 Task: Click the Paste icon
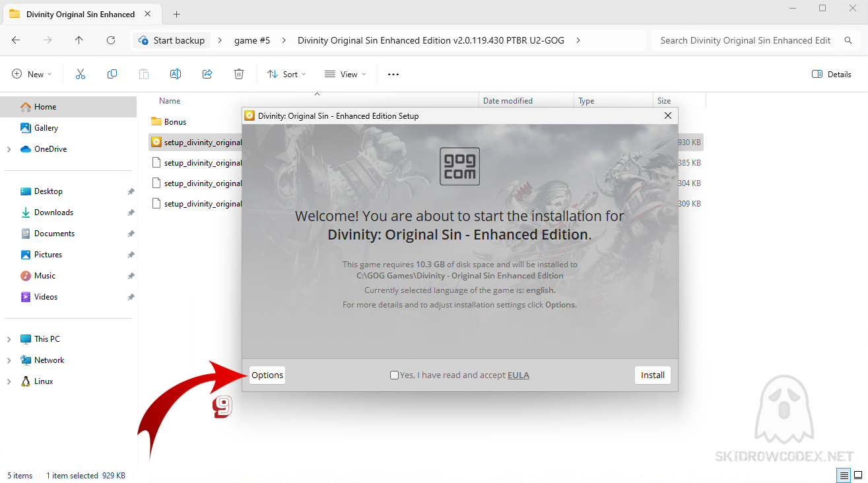pyautogui.click(x=144, y=74)
